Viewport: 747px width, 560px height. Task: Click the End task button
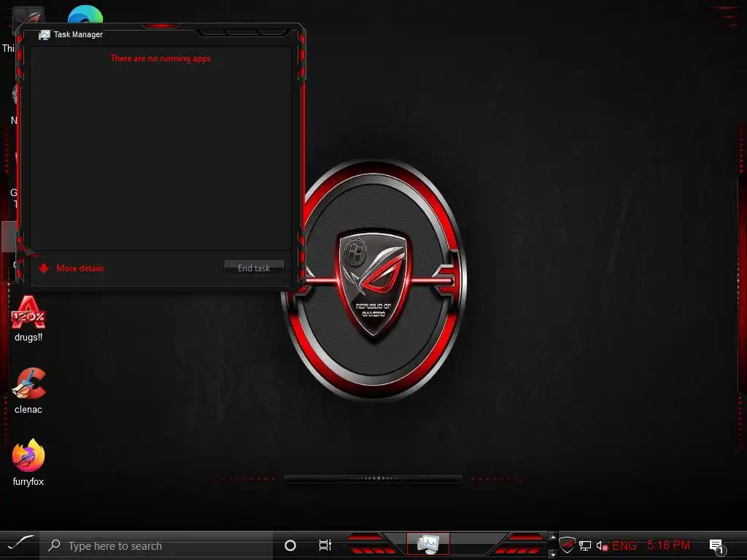[254, 268]
